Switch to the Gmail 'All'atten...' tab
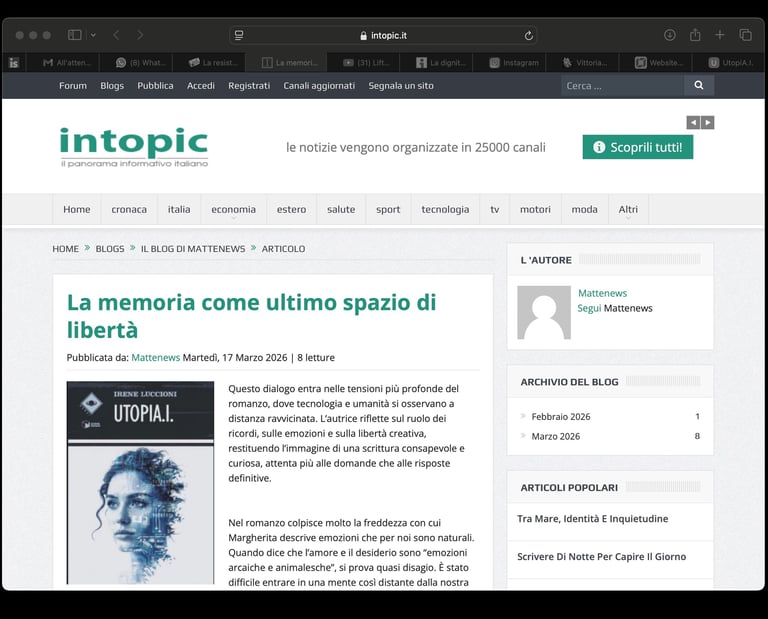This screenshot has height=619, width=768. (x=67, y=63)
